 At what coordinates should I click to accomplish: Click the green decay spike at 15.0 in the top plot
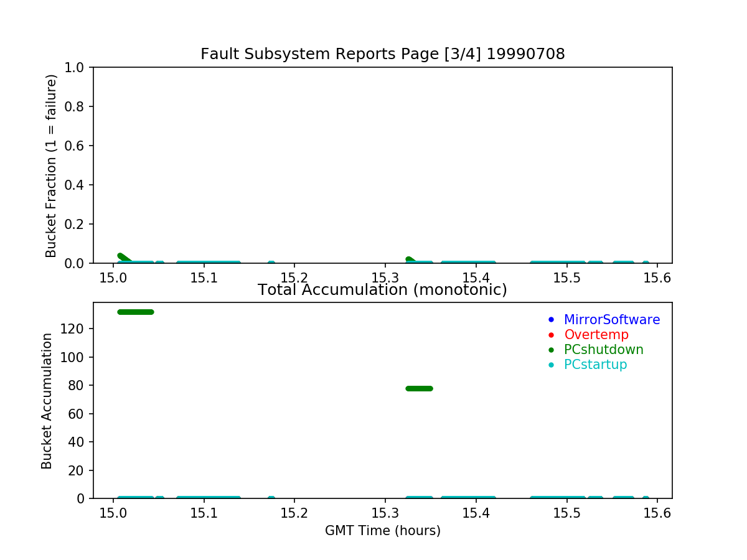point(123,258)
